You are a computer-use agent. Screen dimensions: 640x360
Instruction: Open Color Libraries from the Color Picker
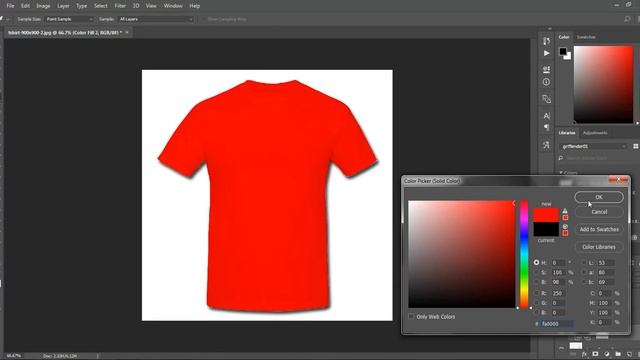coord(599,247)
